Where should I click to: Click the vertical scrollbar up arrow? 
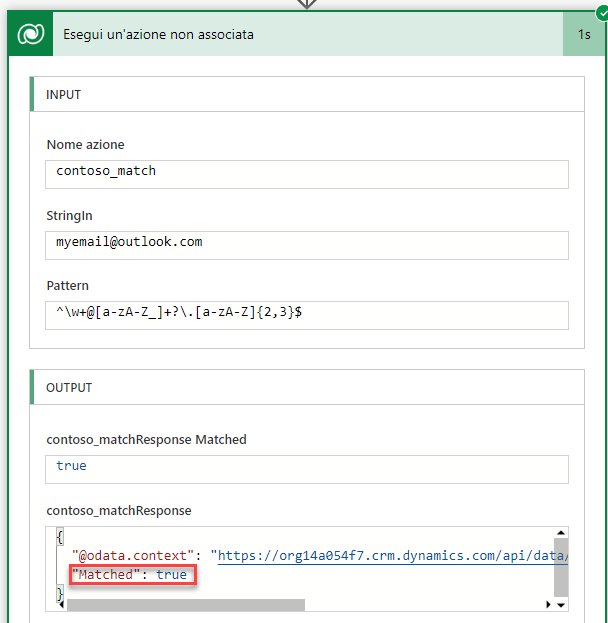tap(561, 532)
